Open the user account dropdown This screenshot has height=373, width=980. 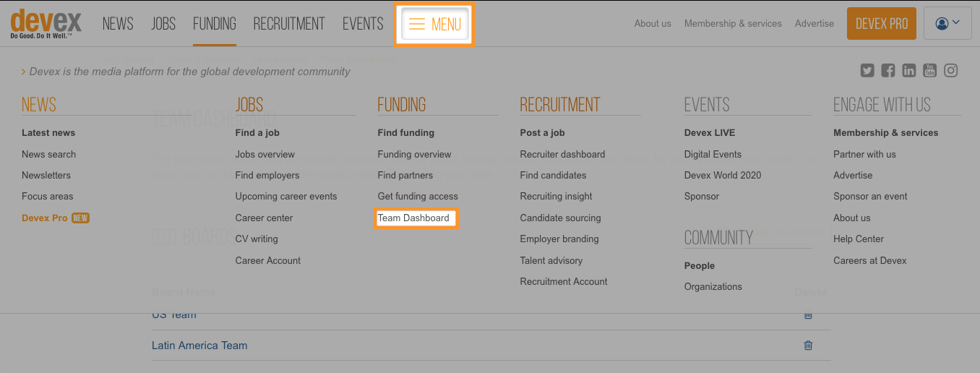(x=947, y=23)
